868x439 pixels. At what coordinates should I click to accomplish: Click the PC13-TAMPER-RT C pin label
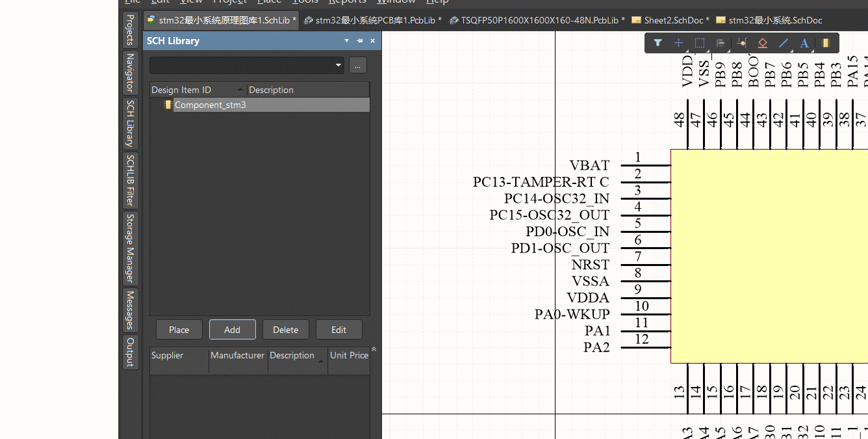(x=541, y=182)
